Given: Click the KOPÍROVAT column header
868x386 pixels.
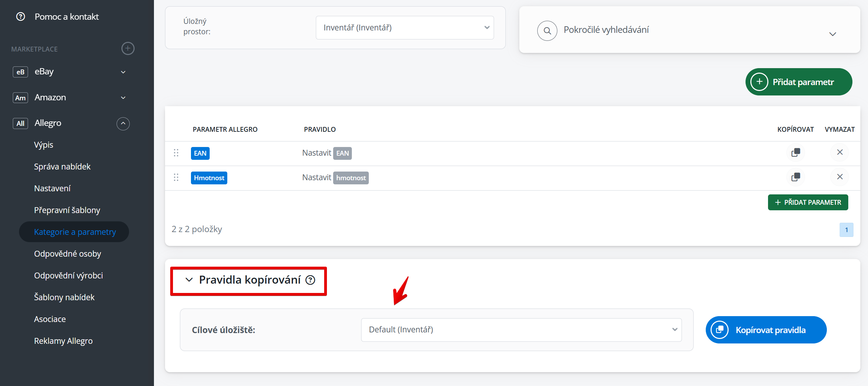Looking at the screenshot, I should coord(796,129).
